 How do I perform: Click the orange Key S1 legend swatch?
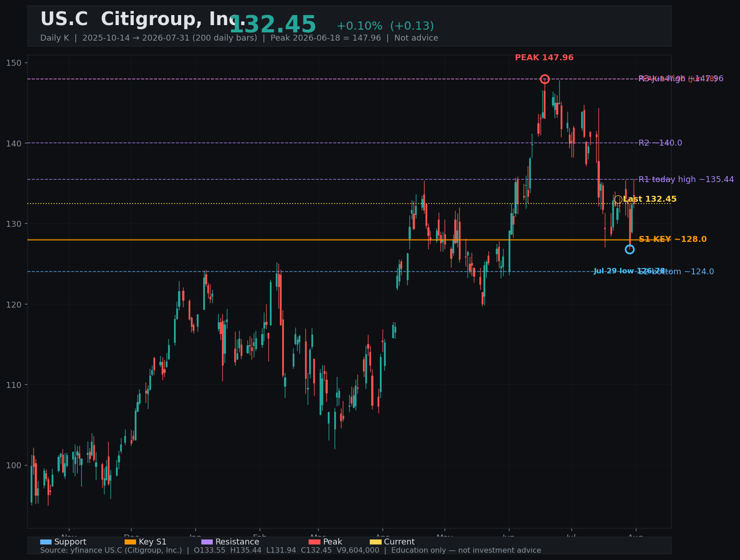tap(130, 542)
